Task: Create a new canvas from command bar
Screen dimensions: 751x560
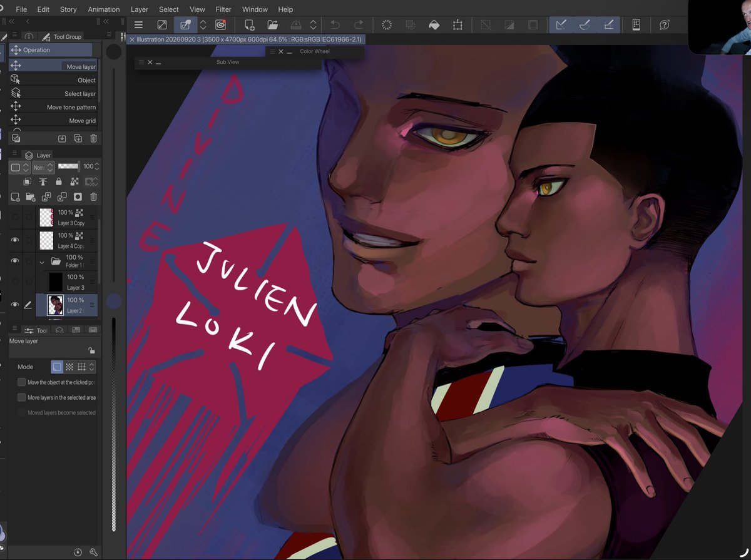Action: [249, 25]
